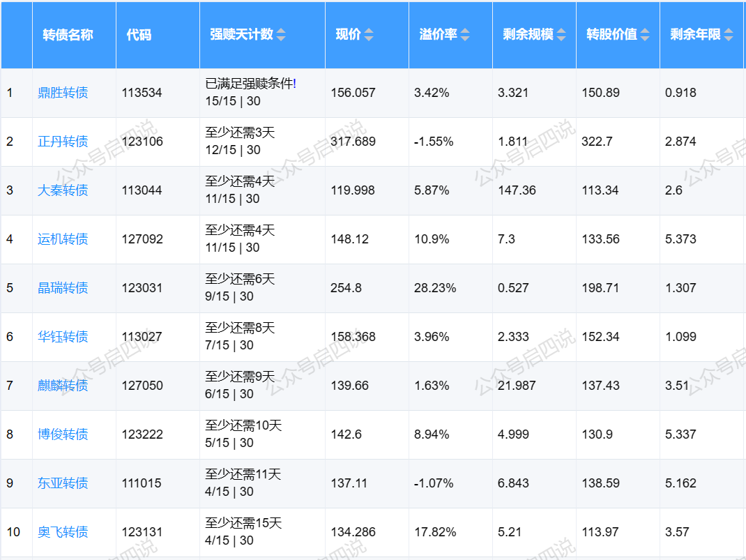The width and height of the screenshot is (746, 560).
Task: Click the sort icon beside 剩余规模
Action: [x=561, y=35]
